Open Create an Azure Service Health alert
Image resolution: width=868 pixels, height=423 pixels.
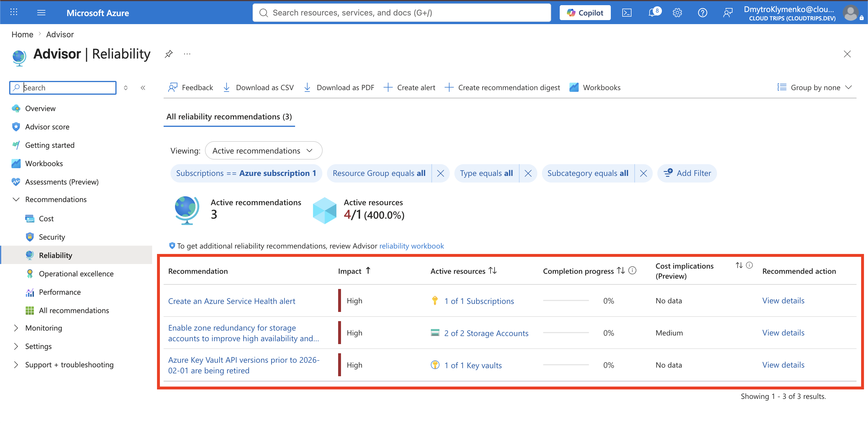[x=231, y=301]
